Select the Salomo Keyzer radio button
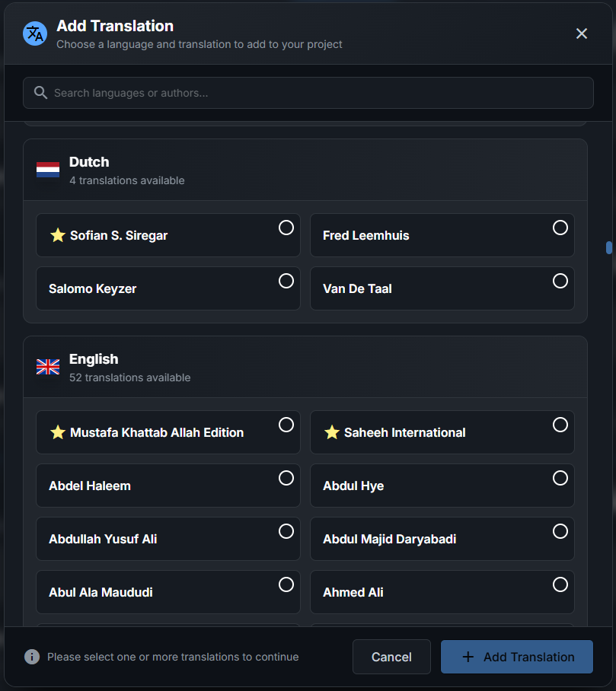This screenshot has width=616, height=691. pos(286,281)
